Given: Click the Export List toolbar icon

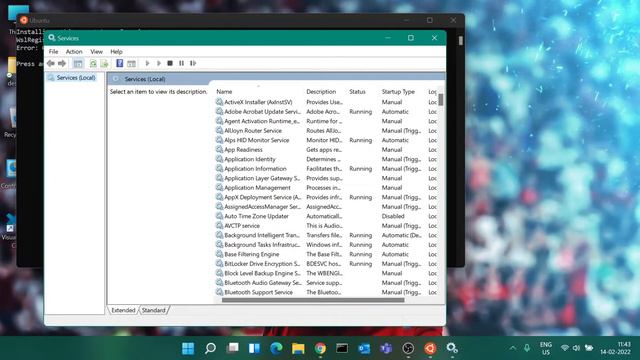Looking at the screenshot, I should (104, 63).
